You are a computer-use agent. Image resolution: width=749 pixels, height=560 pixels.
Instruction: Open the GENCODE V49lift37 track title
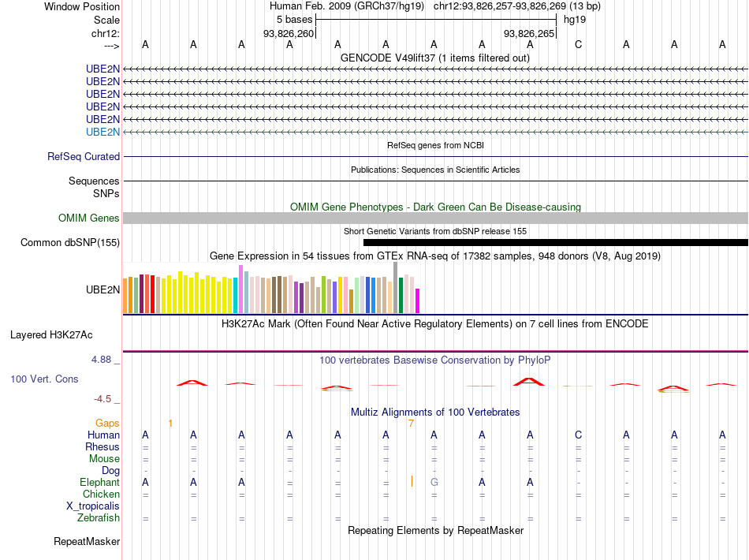coord(434,58)
